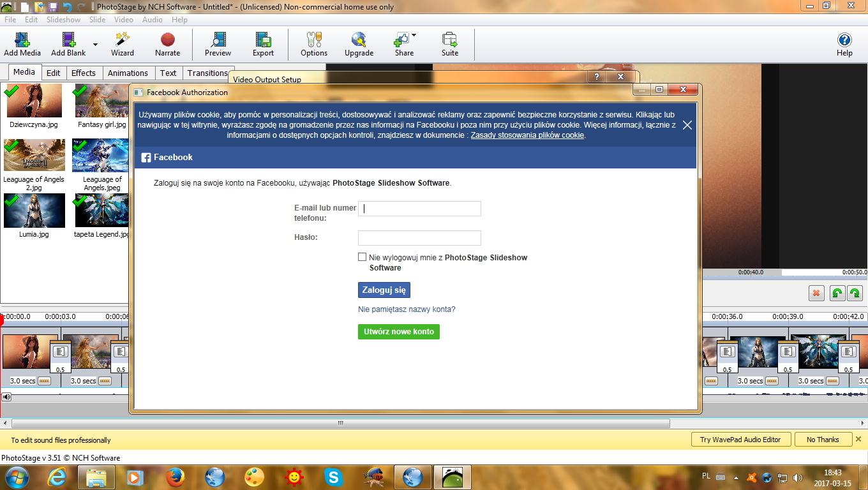868x490 pixels.
Task: Open the Audio menu
Action: click(152, 20)
